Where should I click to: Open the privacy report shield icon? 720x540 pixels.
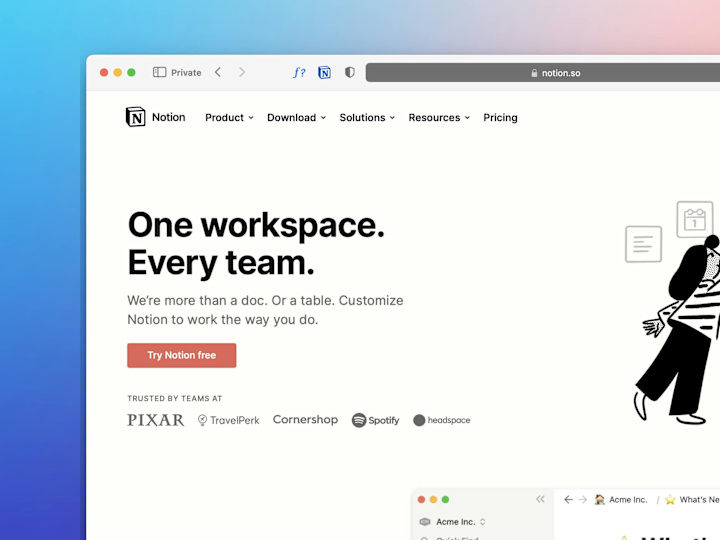(x=350, y=73)
